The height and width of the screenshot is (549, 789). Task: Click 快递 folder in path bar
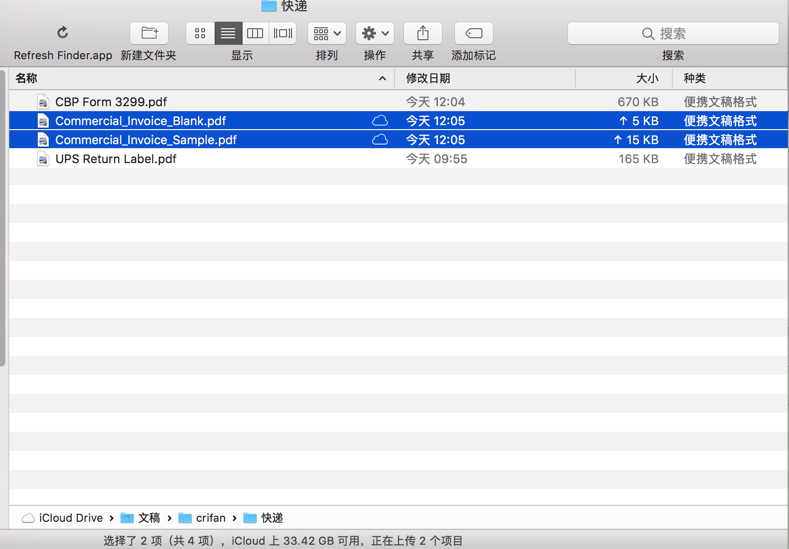tap(263, 518)
